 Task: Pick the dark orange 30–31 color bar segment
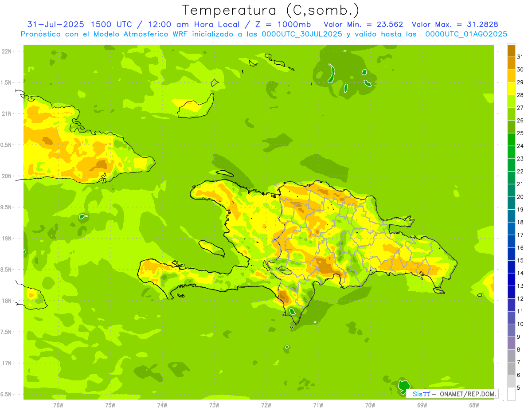click(511, 63)
